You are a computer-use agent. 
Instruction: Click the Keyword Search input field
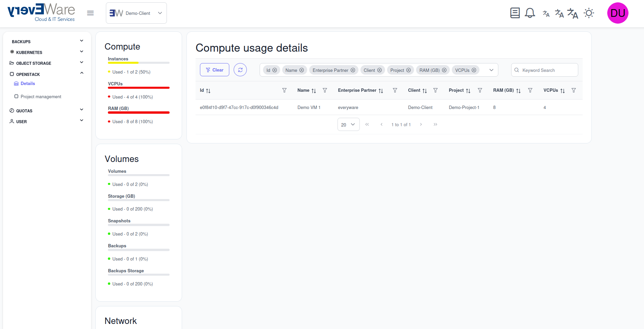pos(548,70)
